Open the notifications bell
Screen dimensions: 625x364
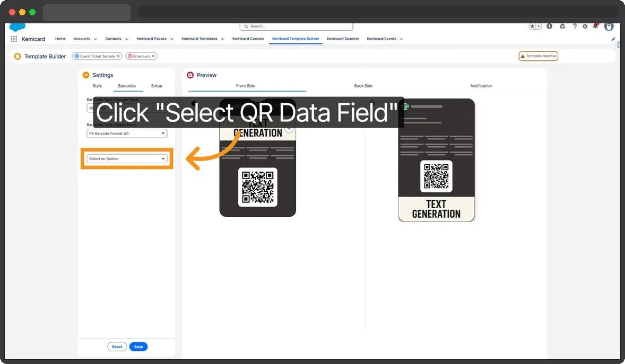595,26
